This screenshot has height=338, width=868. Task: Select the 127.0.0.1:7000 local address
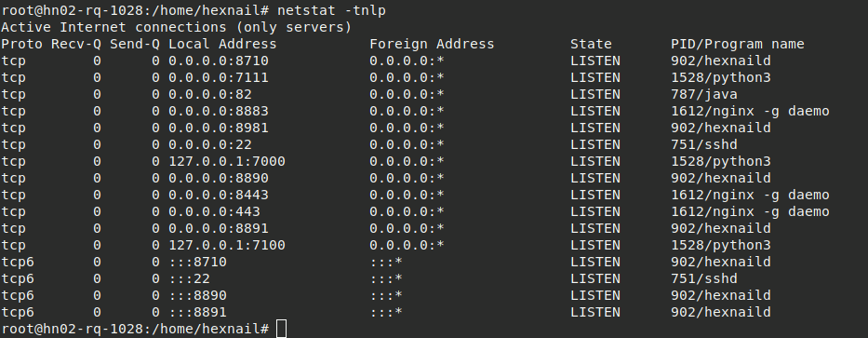click(227, 161)
